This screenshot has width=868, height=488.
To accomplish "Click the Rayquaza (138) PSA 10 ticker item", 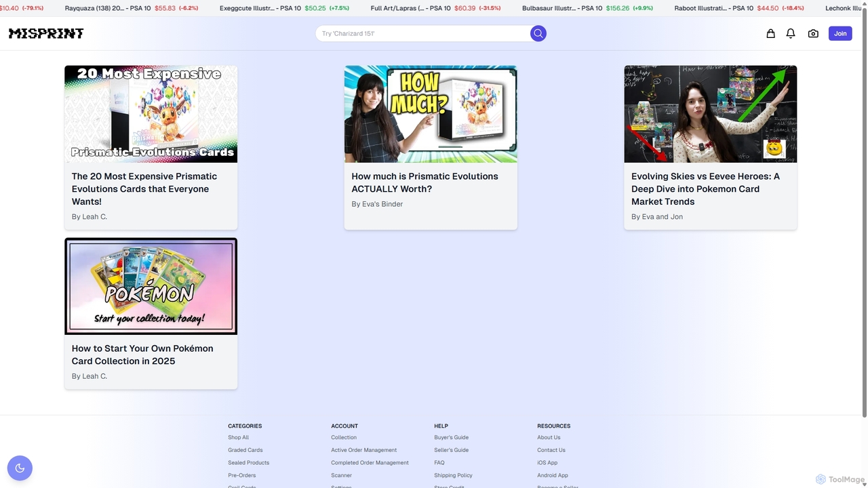I will (x=132, y=8).
